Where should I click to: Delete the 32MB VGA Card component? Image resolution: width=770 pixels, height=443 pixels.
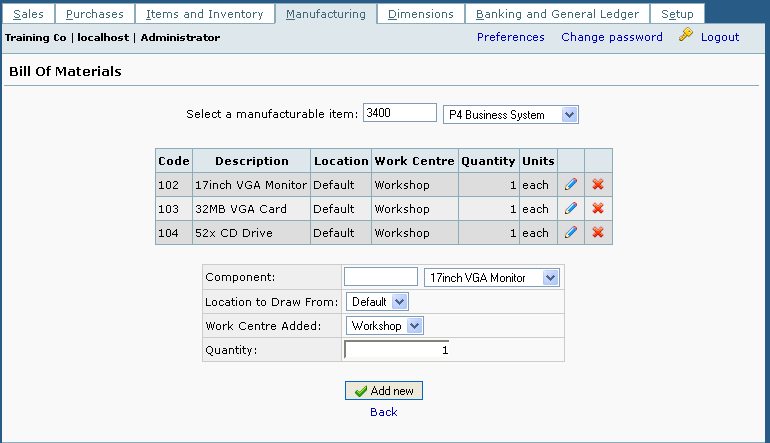[x=598, y=209]
